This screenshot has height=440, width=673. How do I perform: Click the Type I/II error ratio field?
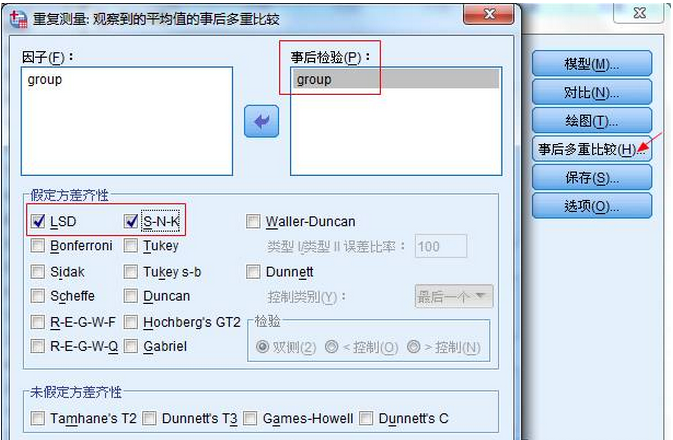tap(441, 246)
